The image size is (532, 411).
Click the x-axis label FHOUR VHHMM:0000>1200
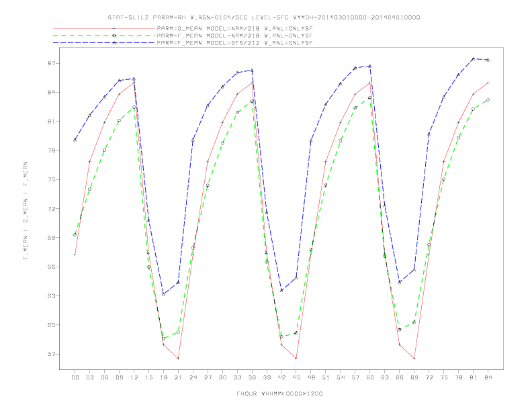pyautogui.click(x=279, y=394)
